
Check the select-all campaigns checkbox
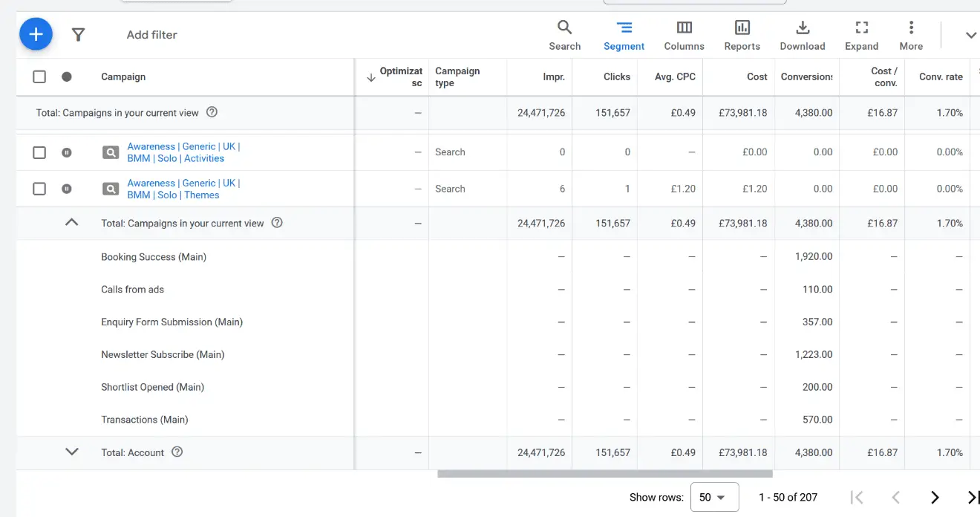pos(39,77)
